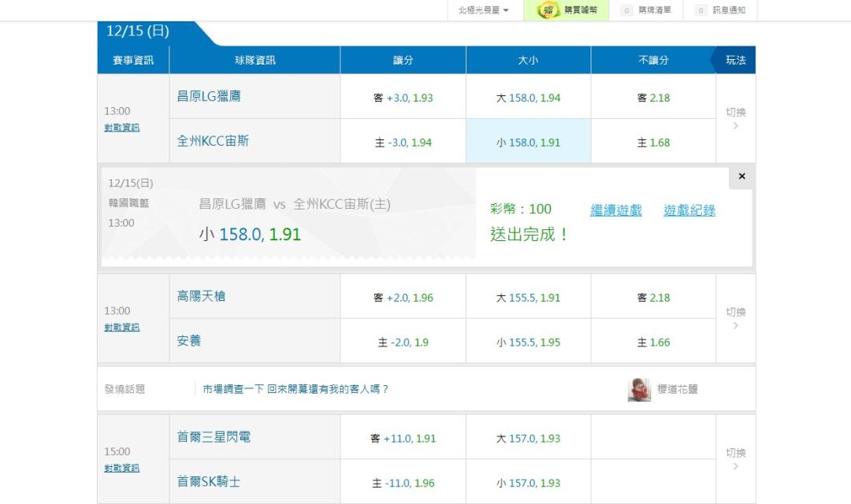Click team name 昌原LG獵鷹
Image resolution: width=851 pixels, height=504 pixels.
209,97
